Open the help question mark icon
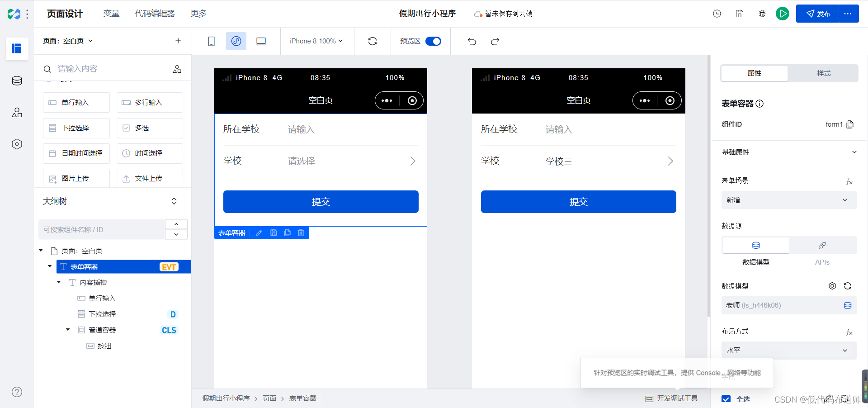Screen dimensions: 868x408 [x=17, y=392]
